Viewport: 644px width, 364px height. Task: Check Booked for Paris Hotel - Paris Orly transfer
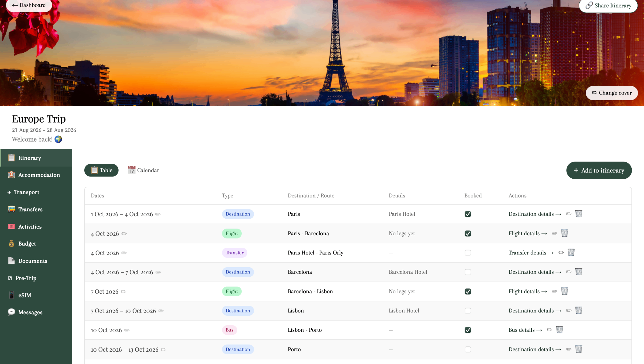(468, 253)
